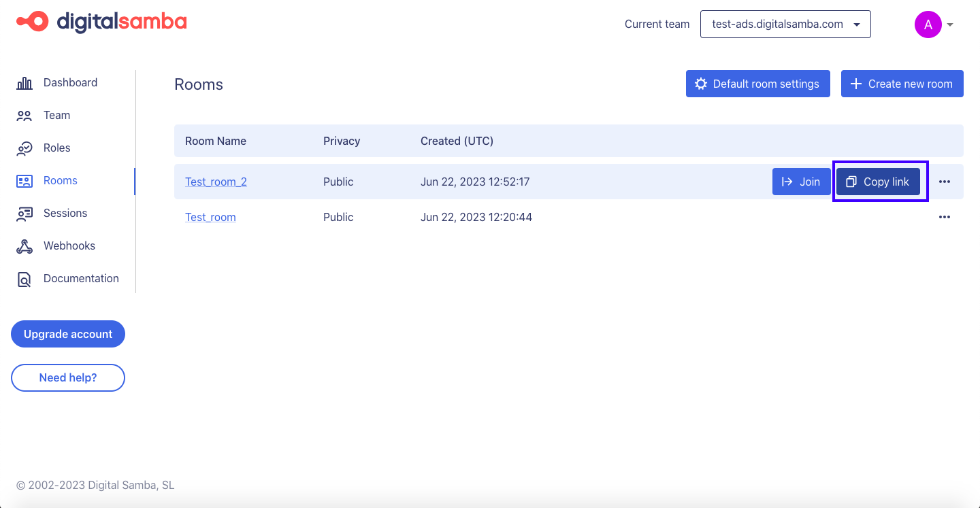The height and width of the screenshot is (508, 980).
Task: Click the purple avatar icon
Action: point(928,24)
